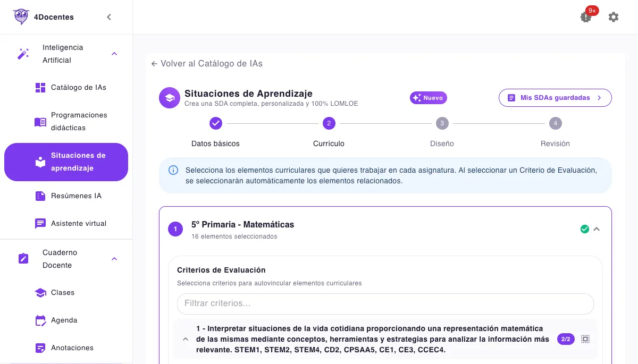Open Programaciones didácticas in sidebar
Screen dimensions: 638x364
(66, 122)
